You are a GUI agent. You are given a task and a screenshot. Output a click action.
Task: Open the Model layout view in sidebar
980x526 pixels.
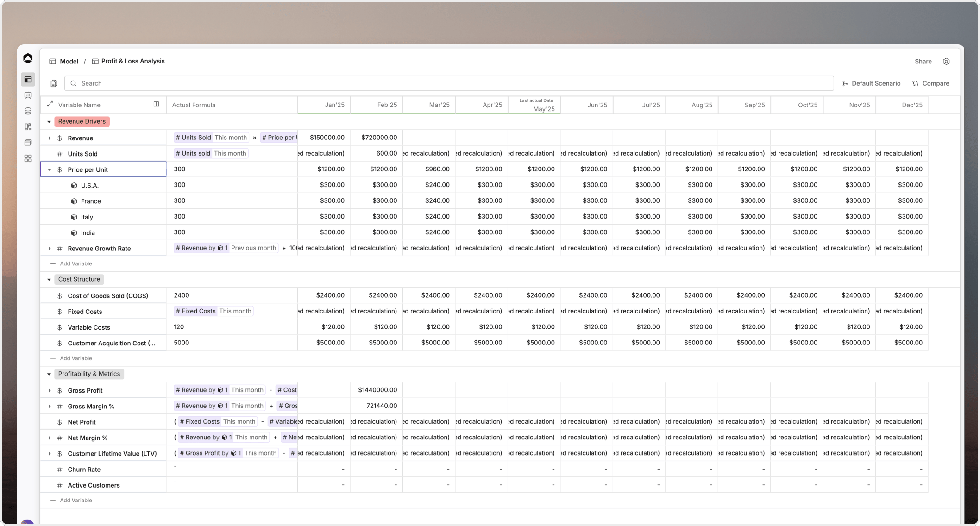(28, 80)
